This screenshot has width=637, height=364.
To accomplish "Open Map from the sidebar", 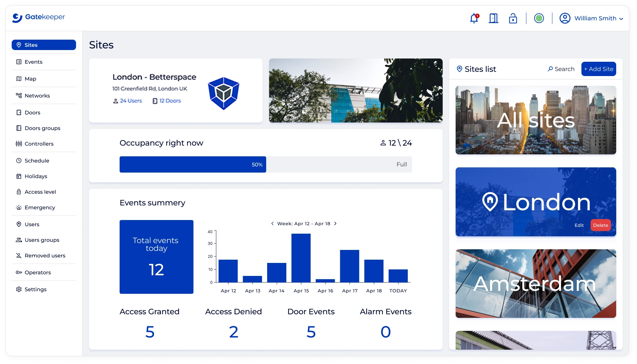I will coord(30,79).
